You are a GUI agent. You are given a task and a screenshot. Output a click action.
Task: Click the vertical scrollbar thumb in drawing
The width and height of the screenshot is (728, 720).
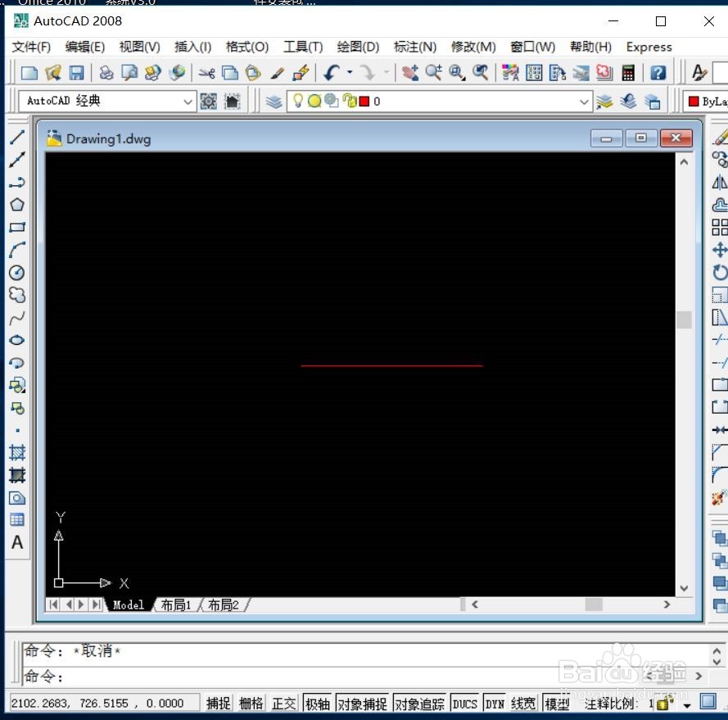pos(684,319)
